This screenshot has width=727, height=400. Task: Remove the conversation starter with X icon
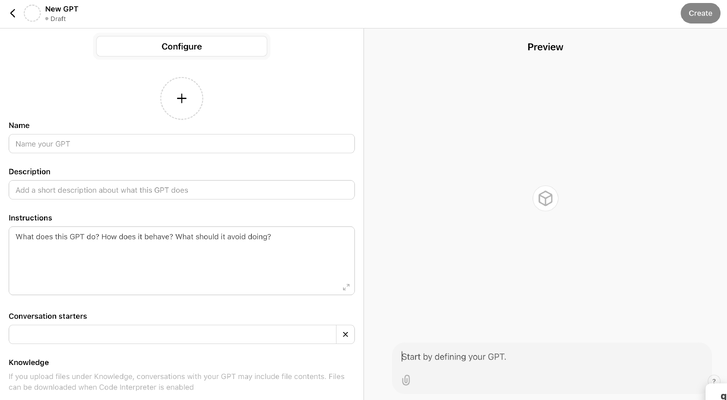click(345, 334)
